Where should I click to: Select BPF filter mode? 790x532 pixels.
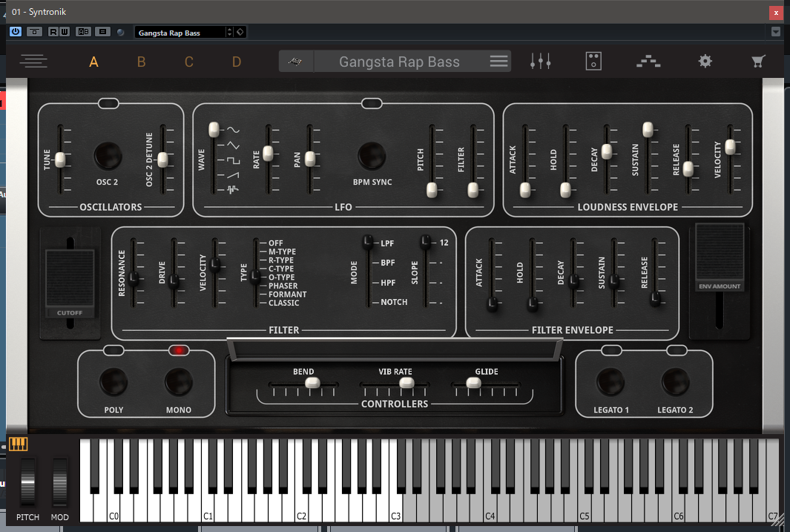pyautogui.click(x=387, y=263)
